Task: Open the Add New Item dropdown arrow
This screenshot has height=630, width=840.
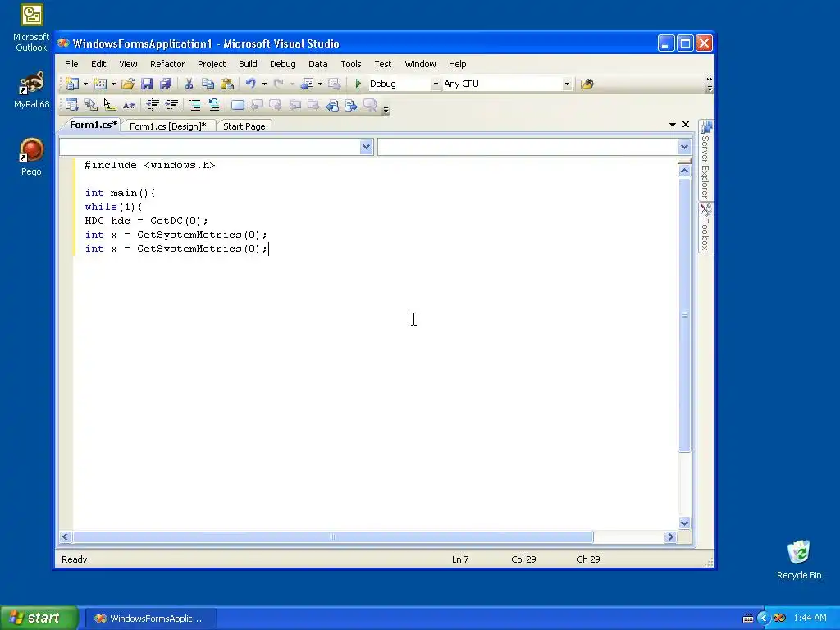Action: pos(113,84)
